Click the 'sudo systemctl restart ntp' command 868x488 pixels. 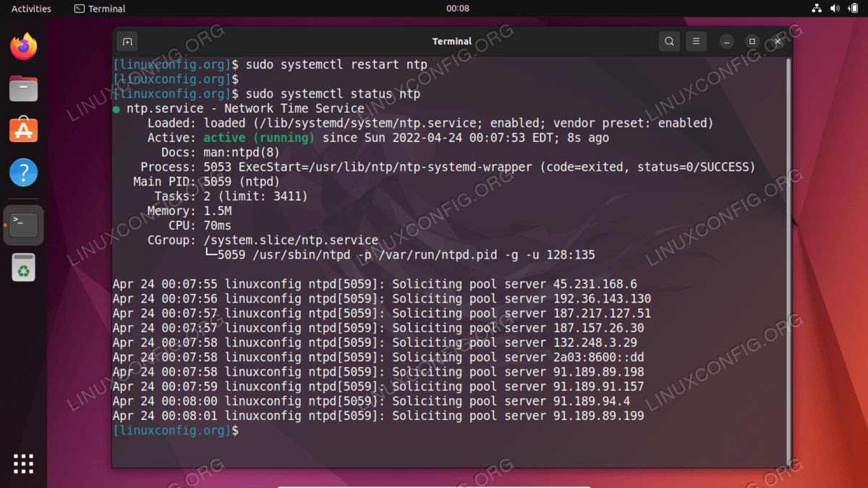click(336, 64)
